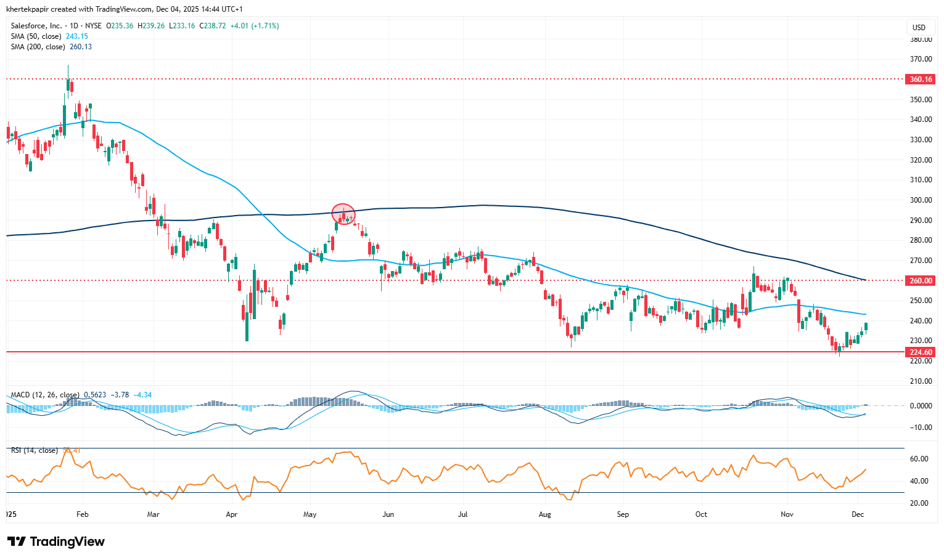
Task: Click the SMA 50 value 243.15
Action: pos(77,36)
